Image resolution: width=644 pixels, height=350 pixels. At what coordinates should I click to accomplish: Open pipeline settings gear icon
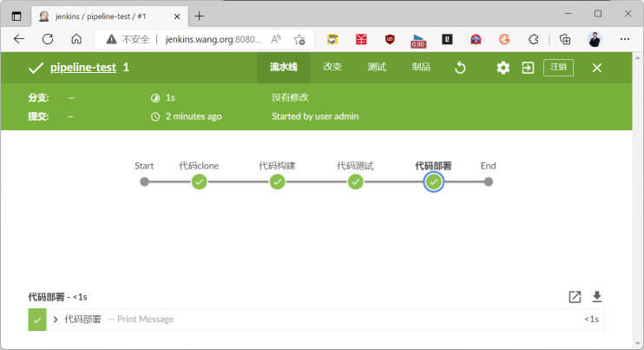(x=503, y=68)
